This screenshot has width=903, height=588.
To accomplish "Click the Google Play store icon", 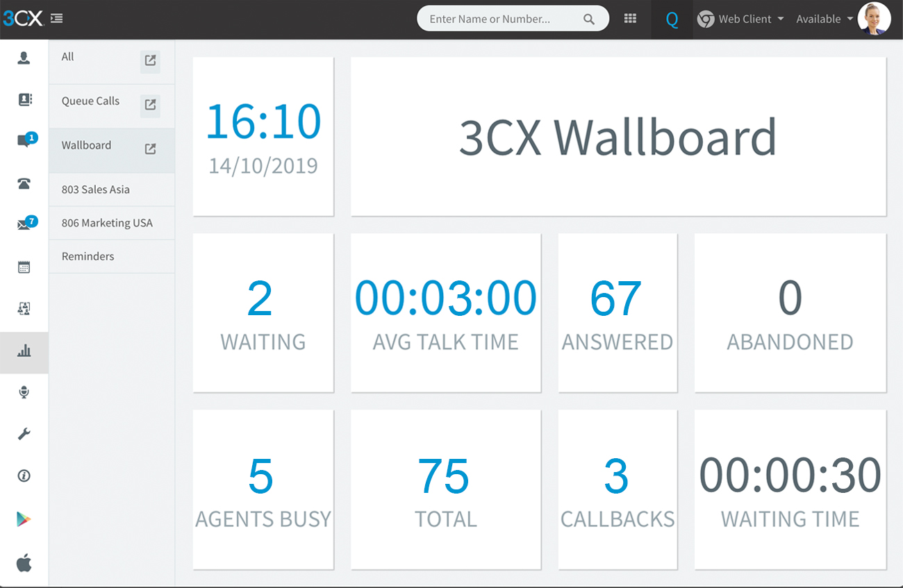I will coord(24,519).
